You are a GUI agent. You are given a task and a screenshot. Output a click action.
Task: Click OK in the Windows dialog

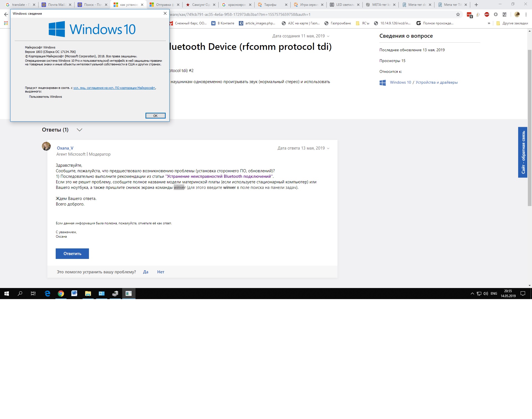pos(155,116)
